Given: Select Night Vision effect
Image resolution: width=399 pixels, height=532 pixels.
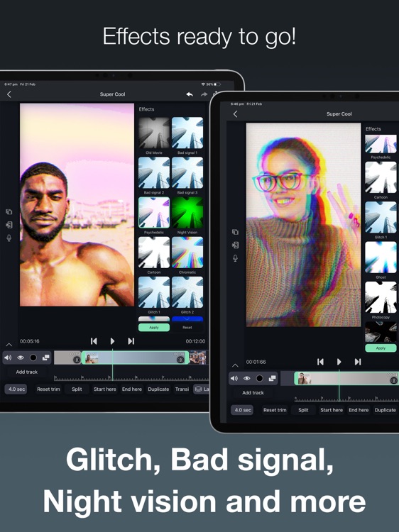Looking at the screenshot, I should click(187, 212).
